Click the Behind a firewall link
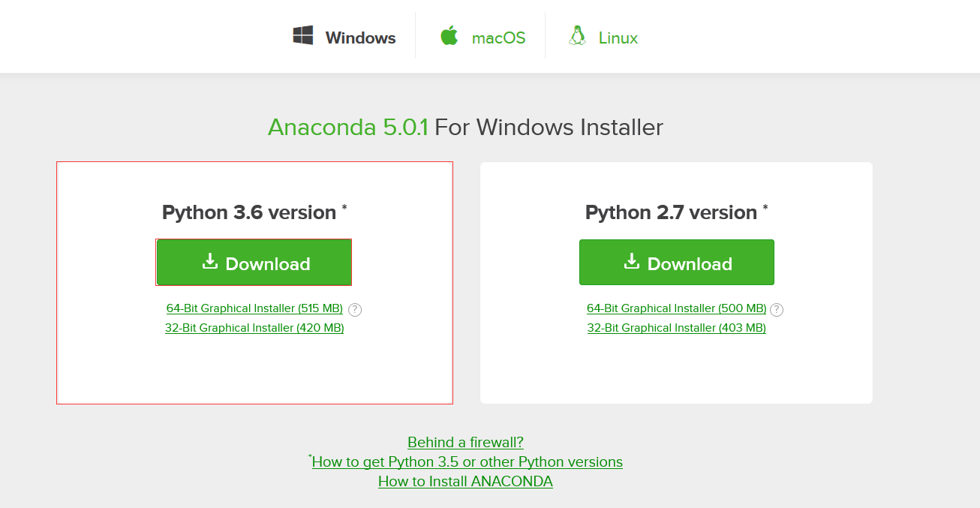 click(465, 443)
